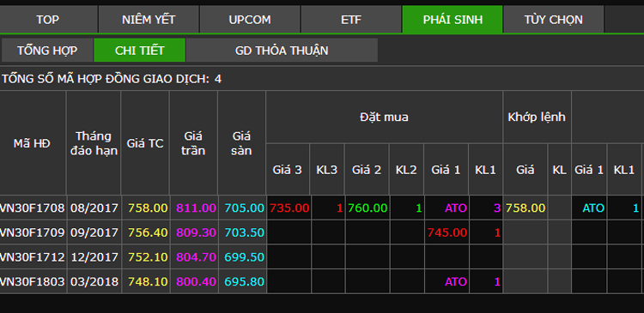This screenshot has height=313, width=644.
Task: Switch to TỔNG HỢP sub-tab
Action: (x=47, y=50)
